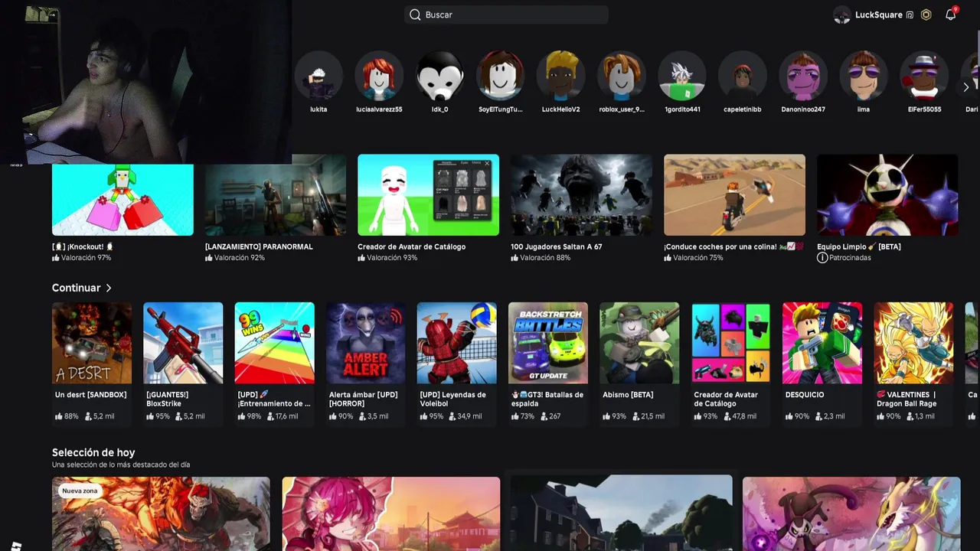This screenshot has width=980, height=551.
Task: Click the Buscar search field
Action: click(x=506, y=15)
